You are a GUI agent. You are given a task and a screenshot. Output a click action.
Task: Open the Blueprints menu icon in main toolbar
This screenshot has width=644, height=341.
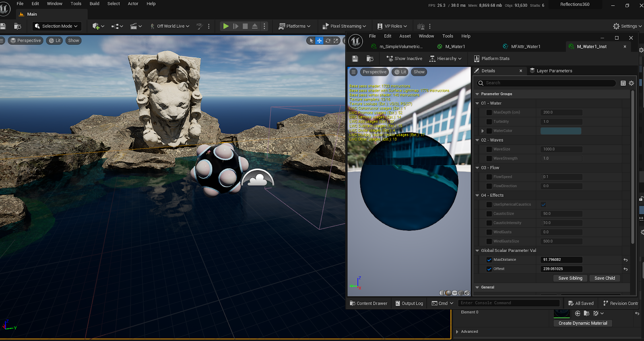(117, 26)
